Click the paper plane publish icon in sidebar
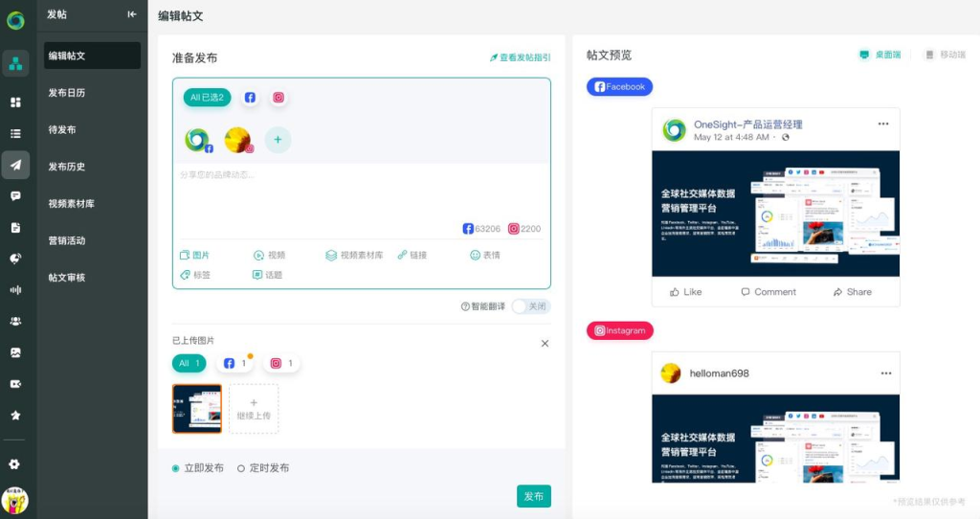 tap(15, 165)
